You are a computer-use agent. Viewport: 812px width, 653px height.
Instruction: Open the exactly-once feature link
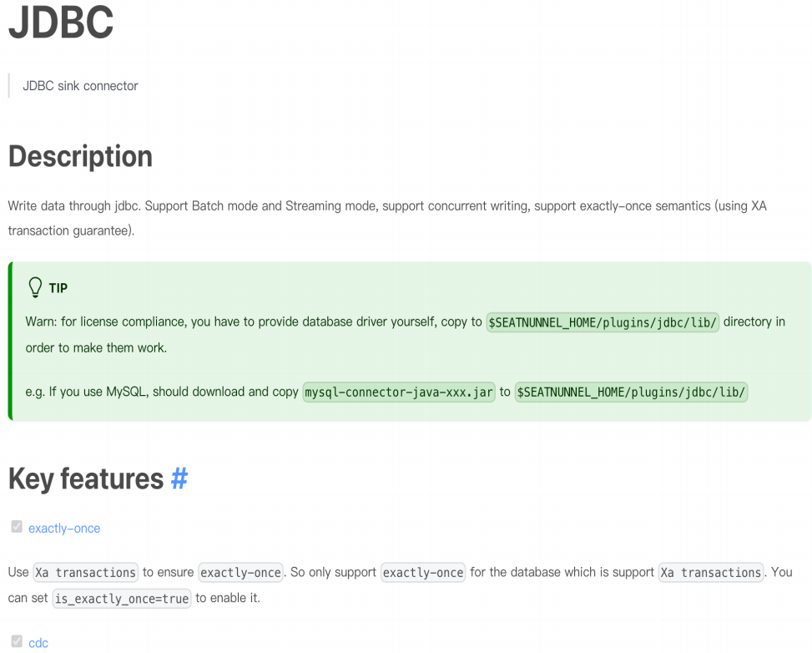[64, 528]
